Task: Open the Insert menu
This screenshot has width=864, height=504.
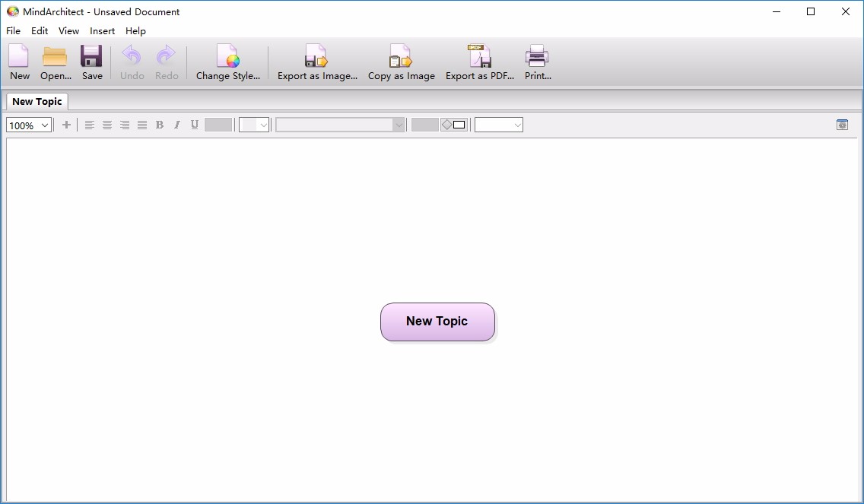Action: pos(103,31)
